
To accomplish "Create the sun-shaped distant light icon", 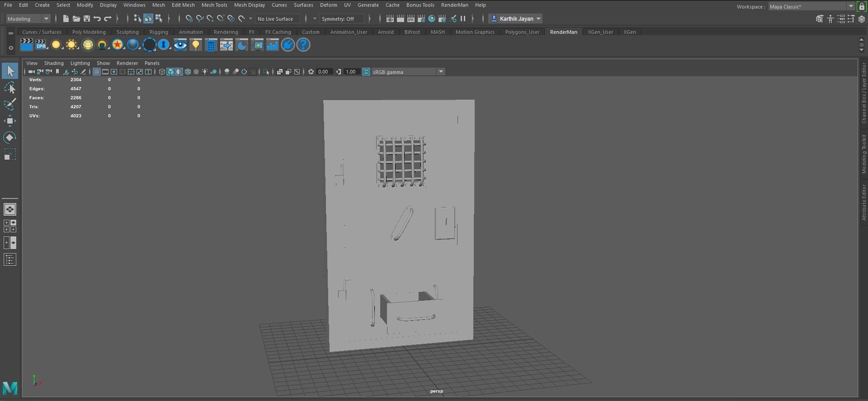I will (71, 45).
